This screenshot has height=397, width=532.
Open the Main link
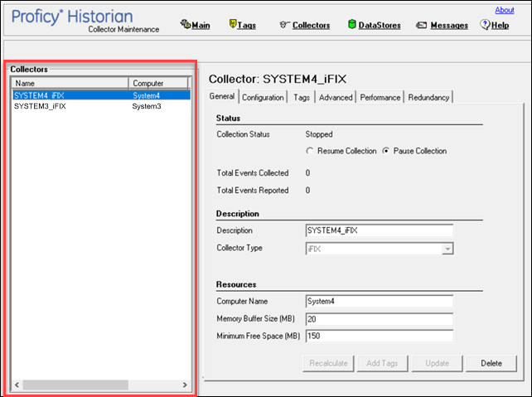[x=201, y=26]
